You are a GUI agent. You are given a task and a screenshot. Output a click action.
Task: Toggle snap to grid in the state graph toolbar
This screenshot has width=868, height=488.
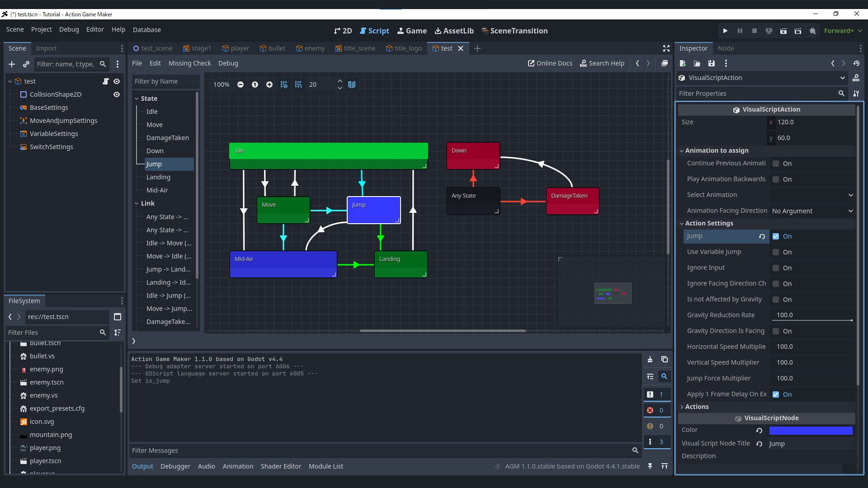(298, 84)
